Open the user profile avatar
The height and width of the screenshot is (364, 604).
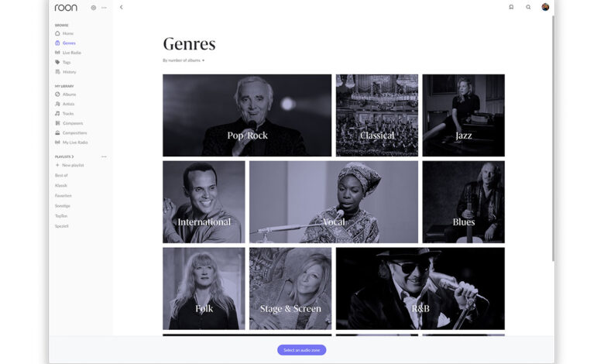(x=545, y=7)
